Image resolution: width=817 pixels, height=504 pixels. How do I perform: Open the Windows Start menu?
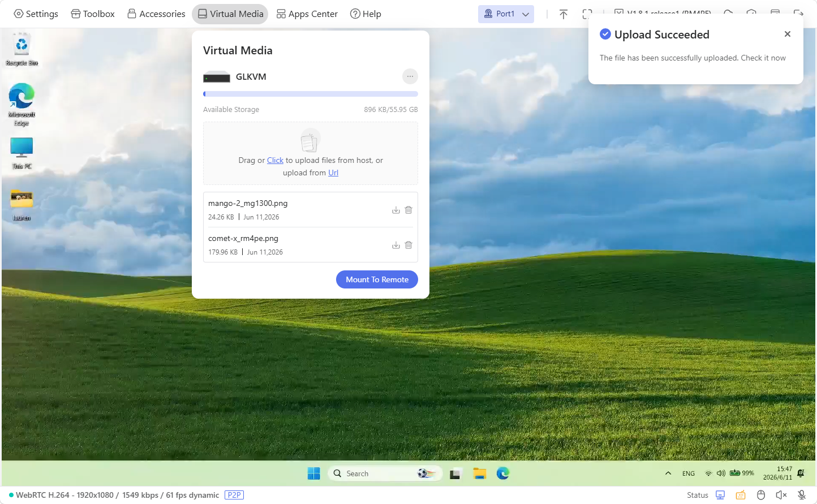313,473
